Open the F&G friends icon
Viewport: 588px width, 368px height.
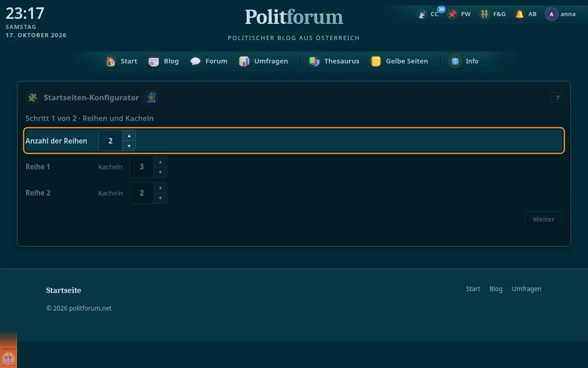(485, 14)
